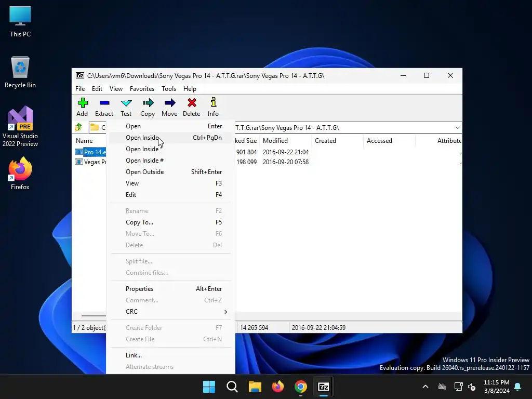Select the Recycle Bin desktop icon
Image resolution: width=532 pixels, height=399 pixels.
pyautogui.click(x=20, y=72)
